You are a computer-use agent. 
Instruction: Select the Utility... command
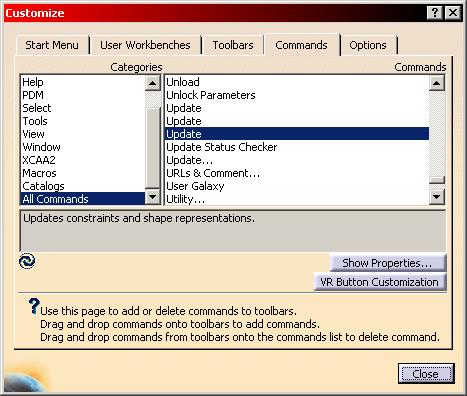pyautogui.click(x=297, y=199)
